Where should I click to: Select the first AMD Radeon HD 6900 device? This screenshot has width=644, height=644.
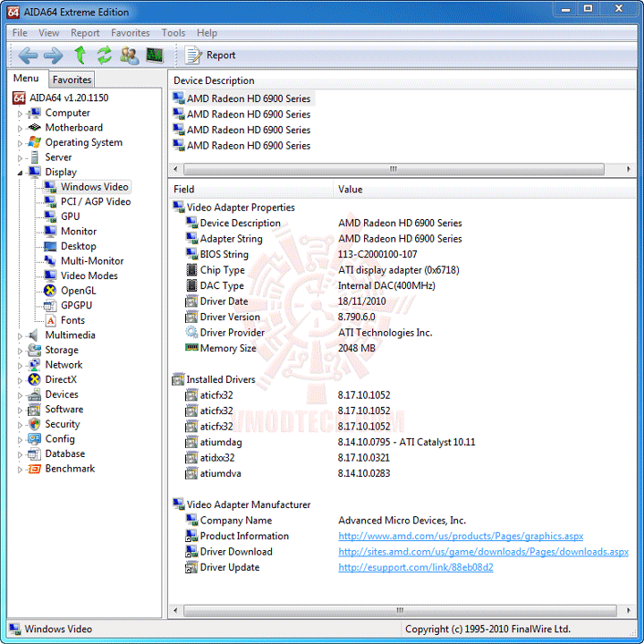(x=242, y=98)
